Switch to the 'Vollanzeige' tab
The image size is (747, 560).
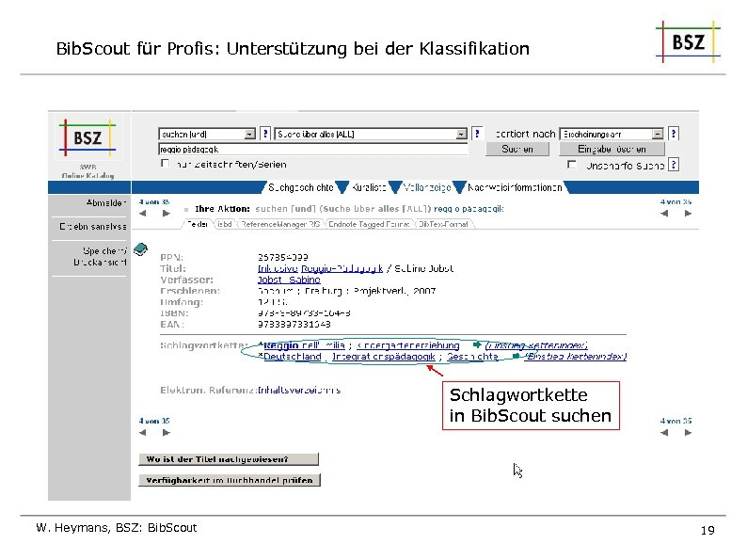(427, 188)
